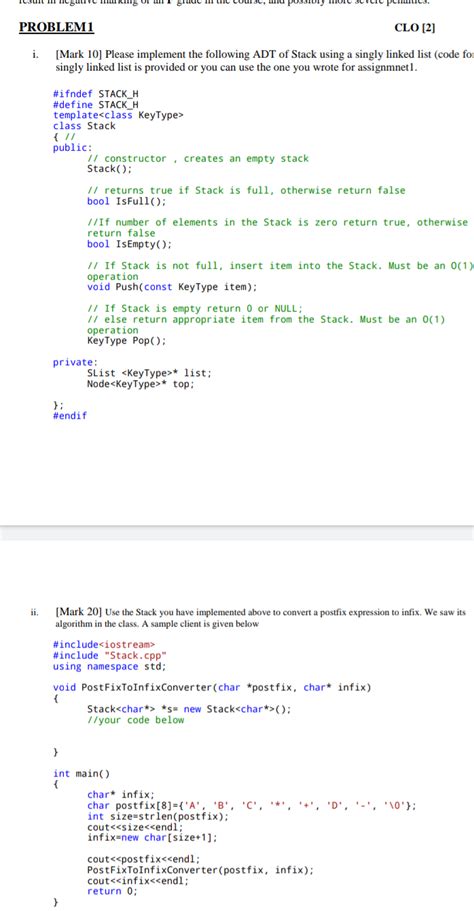The height and width of the screenshot is (911, 474).
Task: Click the 'SList <KeyType>* list;' line
Action: (x=149, y=374)
